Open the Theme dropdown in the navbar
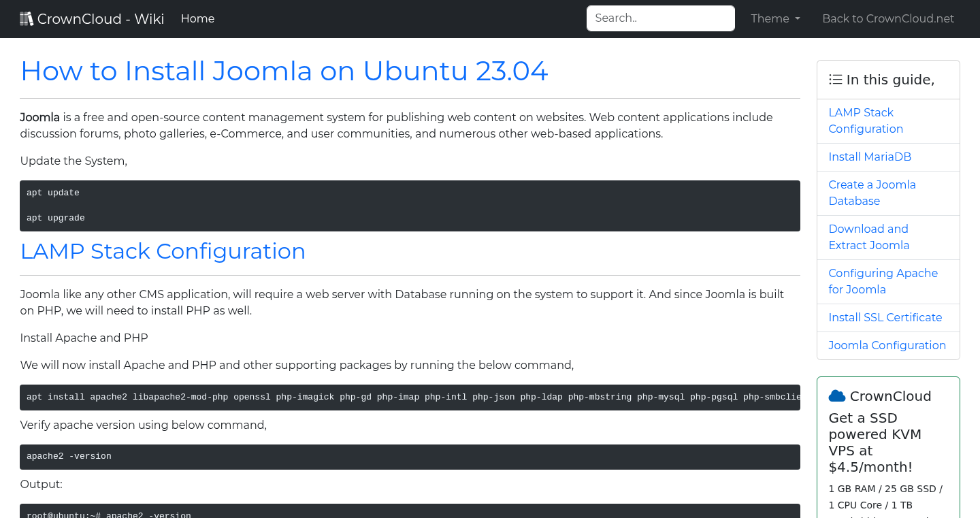Viewport: 980px width, 518px height. [774, 18]
